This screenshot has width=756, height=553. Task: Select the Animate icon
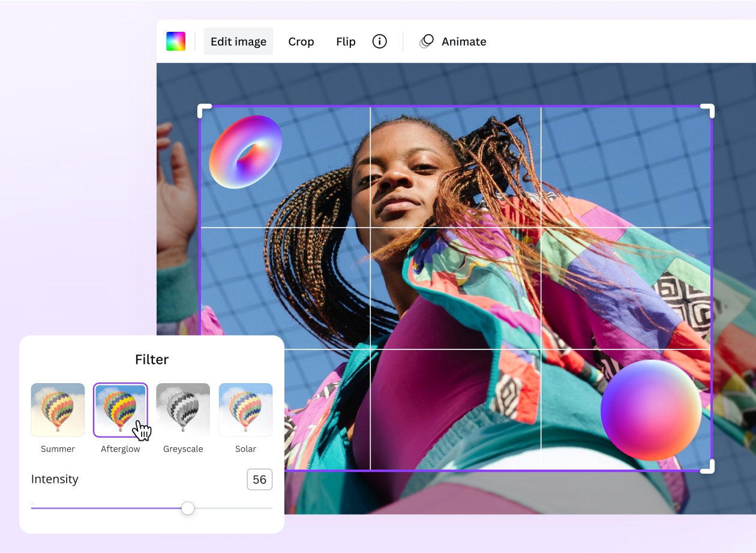[x=426, y=41]
